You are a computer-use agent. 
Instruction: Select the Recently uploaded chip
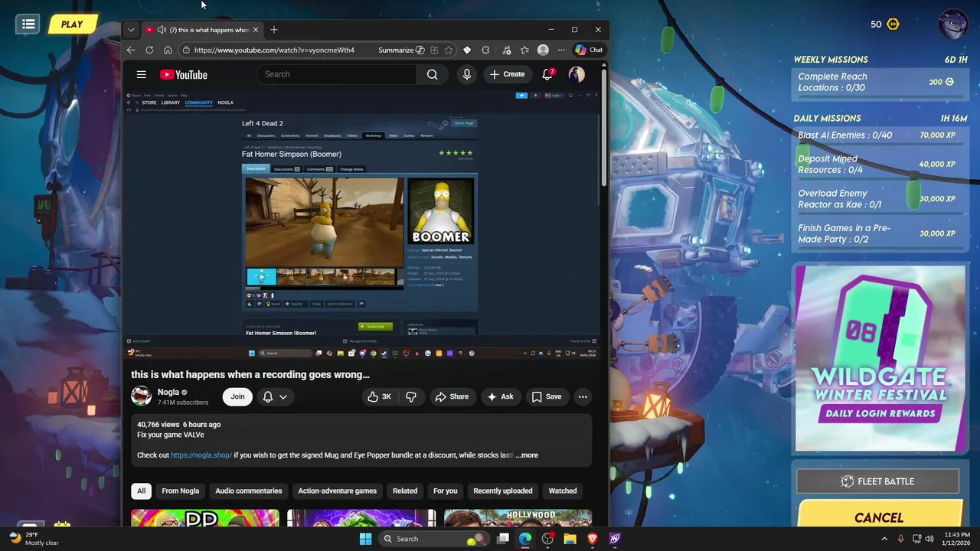(502, 491)
